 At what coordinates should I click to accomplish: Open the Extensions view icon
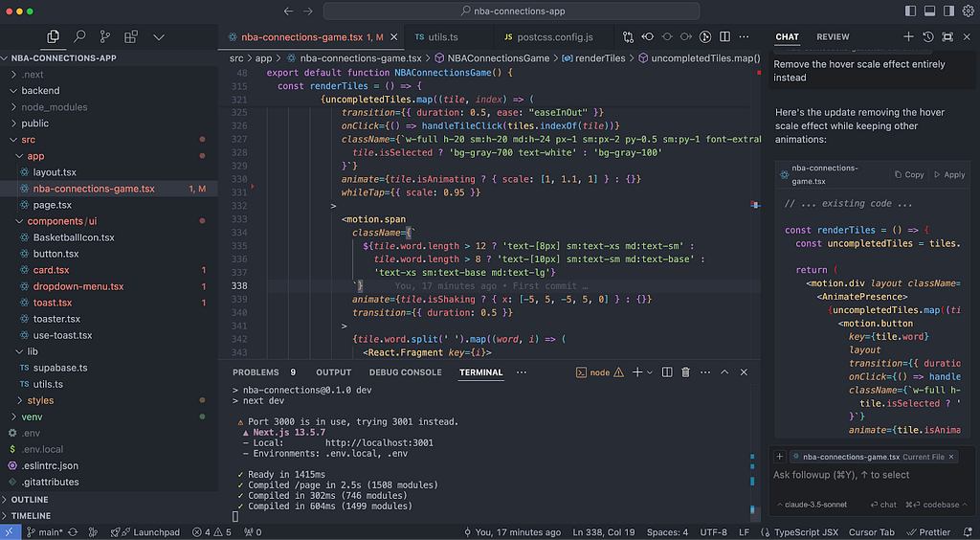click(x=130, y=37)
